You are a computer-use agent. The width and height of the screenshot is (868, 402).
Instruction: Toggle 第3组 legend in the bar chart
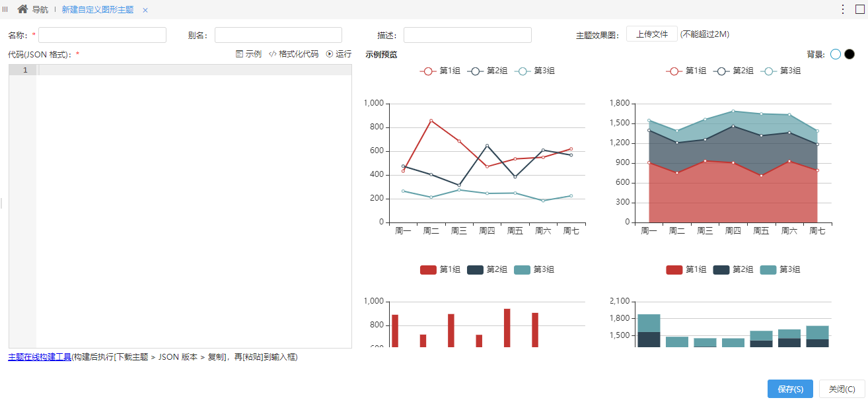pos(534,269)
